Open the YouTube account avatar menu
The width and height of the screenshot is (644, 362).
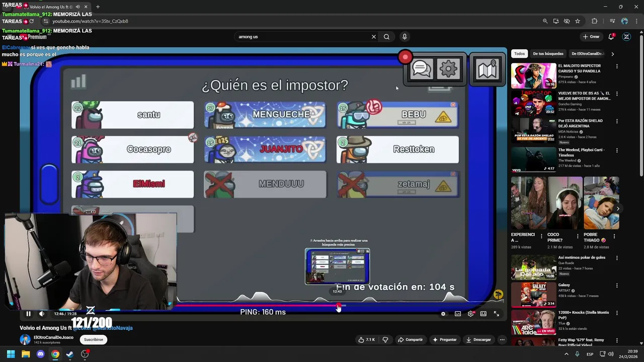point(626,37)
